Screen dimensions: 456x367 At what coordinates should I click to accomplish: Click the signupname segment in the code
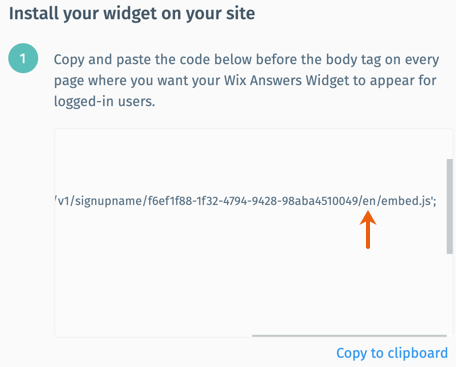[108, 201]
